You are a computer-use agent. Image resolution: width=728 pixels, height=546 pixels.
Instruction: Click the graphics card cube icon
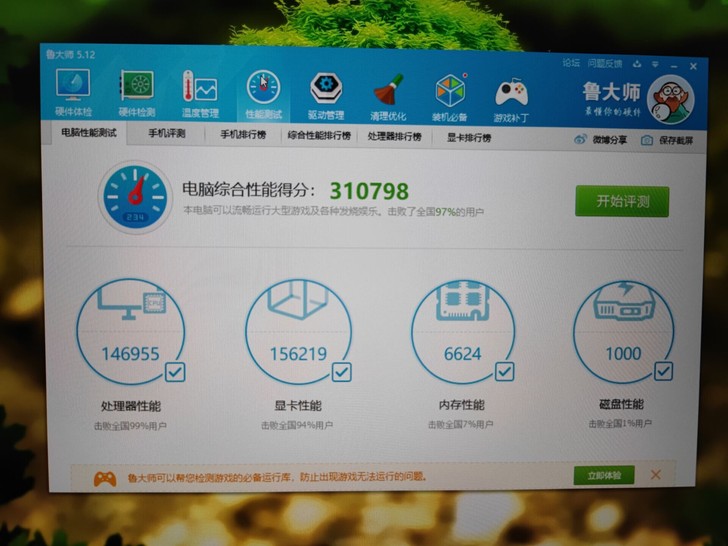[297, 299]
